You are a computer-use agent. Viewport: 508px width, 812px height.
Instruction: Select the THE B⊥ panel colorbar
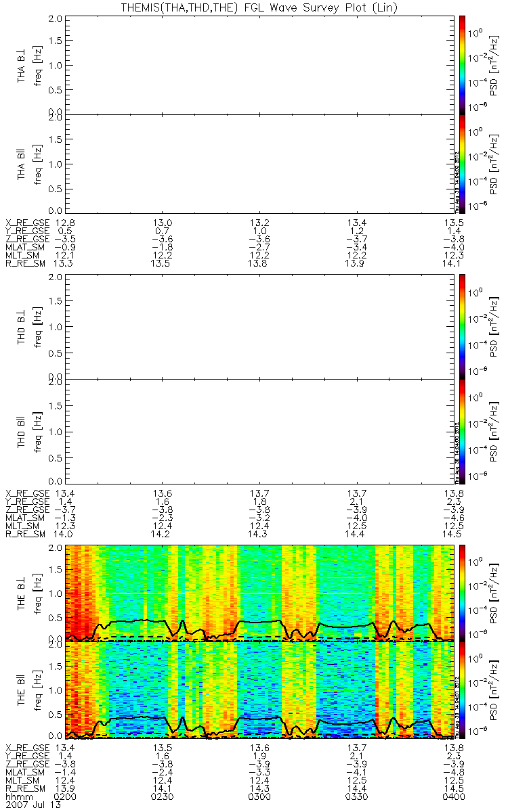tap(463, 593)
